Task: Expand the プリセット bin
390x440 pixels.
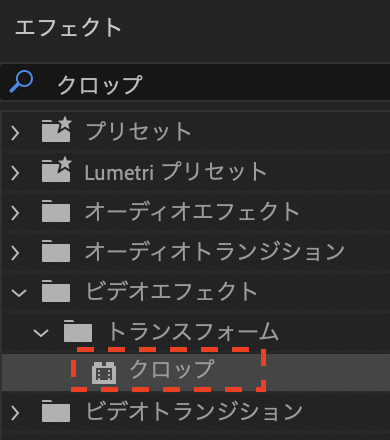Action: (x=15, y=133)
